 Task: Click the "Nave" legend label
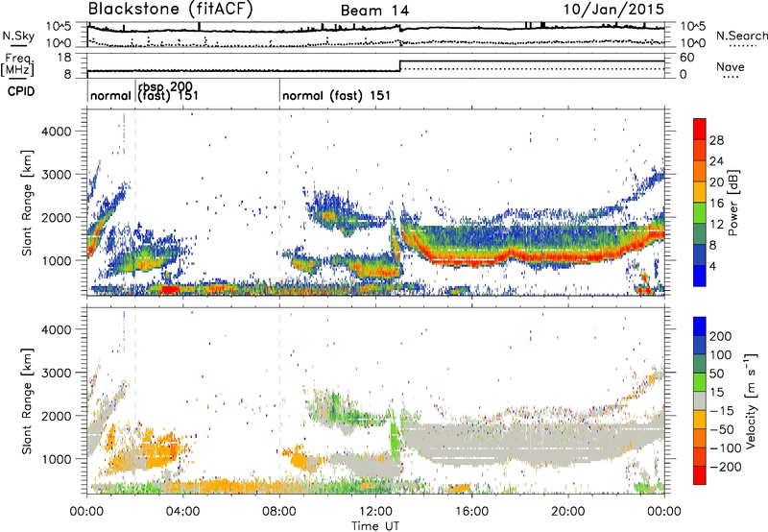pos(730,67)
